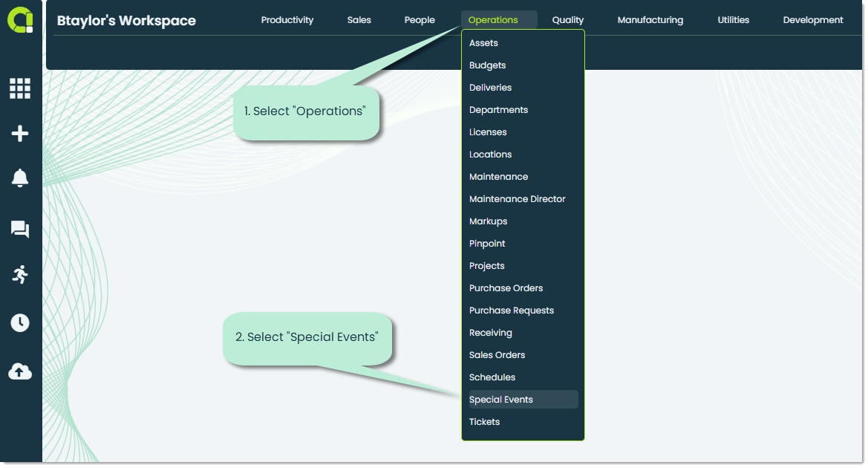Open the Utilities dropdown
The image size is (868, 468).
click(733, 20)
